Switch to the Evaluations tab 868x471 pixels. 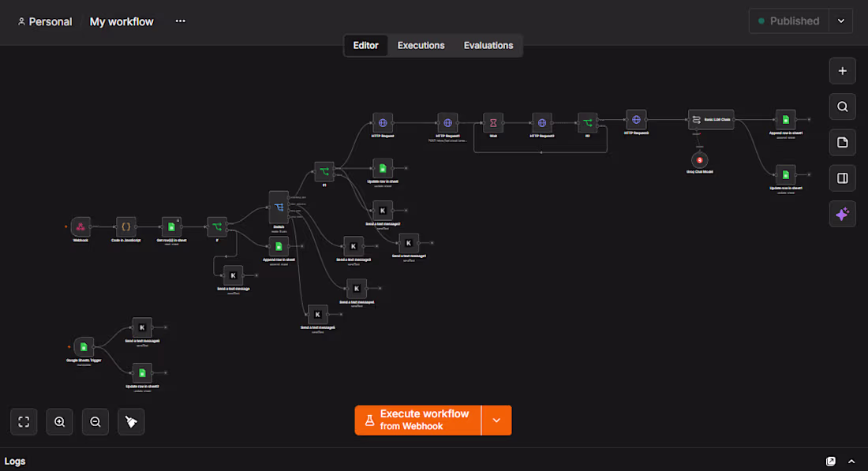point(488,46)
